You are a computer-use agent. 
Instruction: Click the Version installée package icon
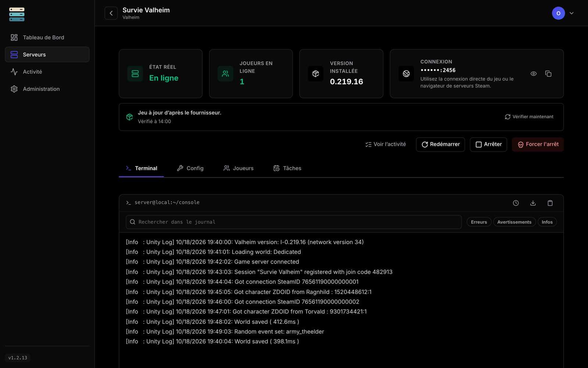(x=316, y=74)
